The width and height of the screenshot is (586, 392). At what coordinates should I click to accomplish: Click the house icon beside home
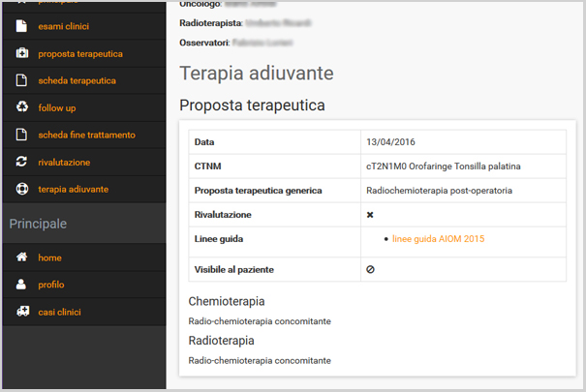21,258
